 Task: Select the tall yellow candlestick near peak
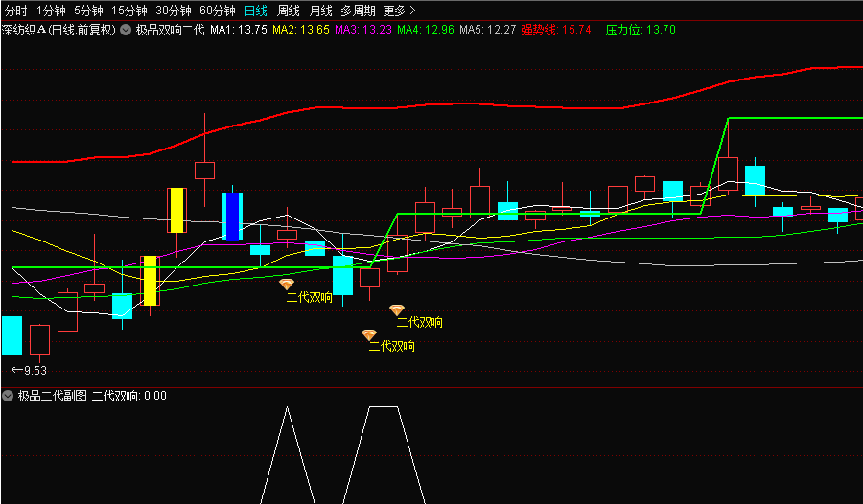pyautogui.click(x=176, y=210)
